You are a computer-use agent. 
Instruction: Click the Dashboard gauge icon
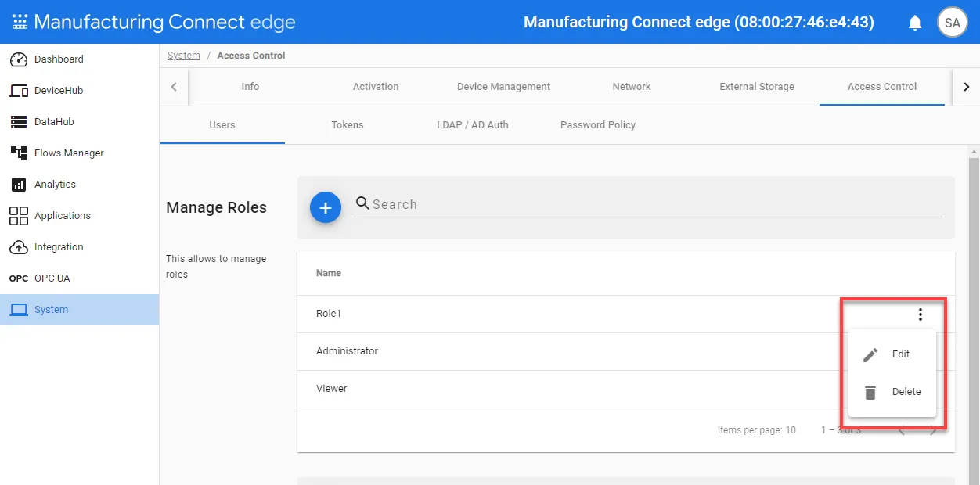[19, 59]
